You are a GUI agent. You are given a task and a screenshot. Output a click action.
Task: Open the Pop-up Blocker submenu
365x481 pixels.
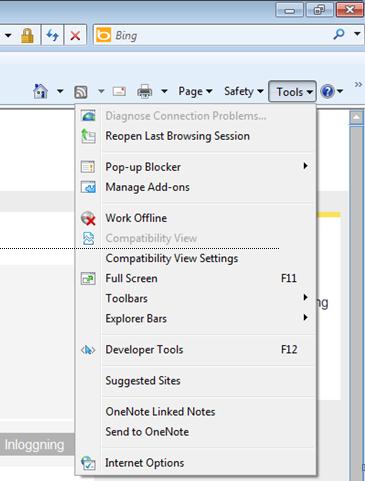pyautogui.click(x=196, y=167)
